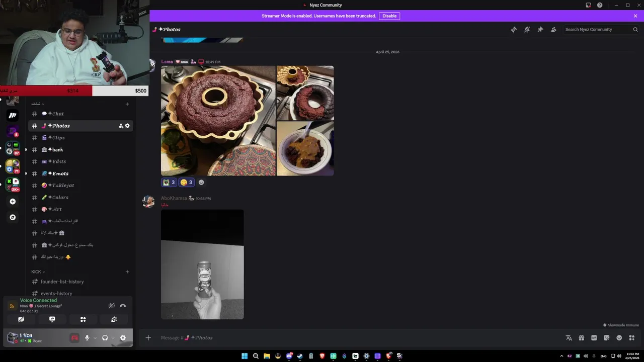Start an Activity from voice panel
The height and width of the screenshot is (362, 644).
[x=83, y=319]
